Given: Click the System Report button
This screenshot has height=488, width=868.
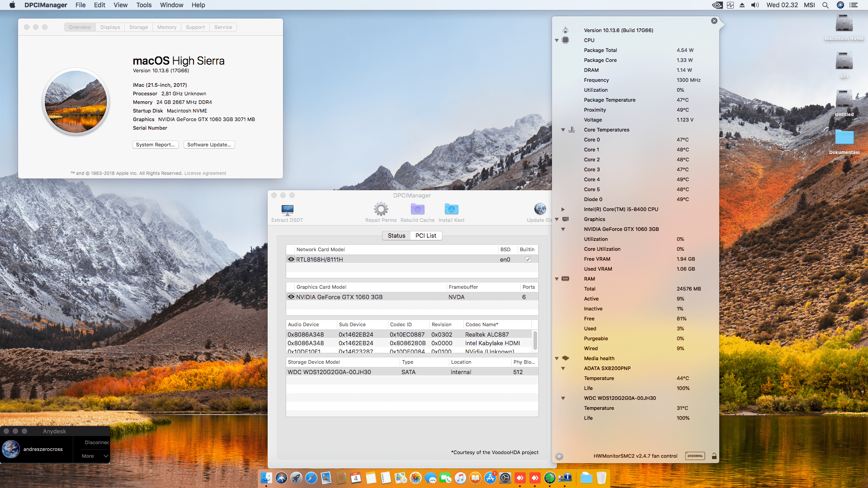Looking at the screenshot, I should [x=156, y=145].
